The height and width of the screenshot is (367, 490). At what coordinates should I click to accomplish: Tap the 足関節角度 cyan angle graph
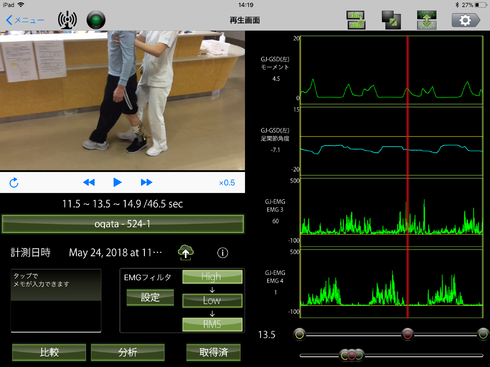392,141
